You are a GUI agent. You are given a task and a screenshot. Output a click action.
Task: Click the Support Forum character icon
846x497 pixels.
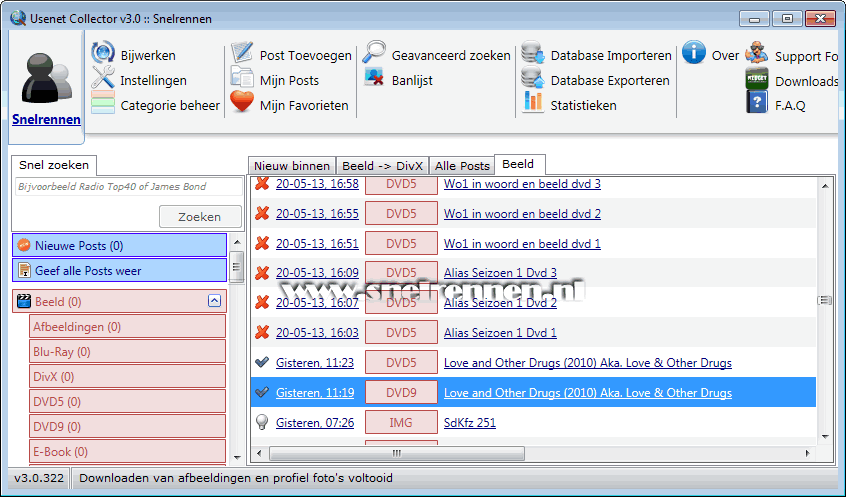coord(756,53)
